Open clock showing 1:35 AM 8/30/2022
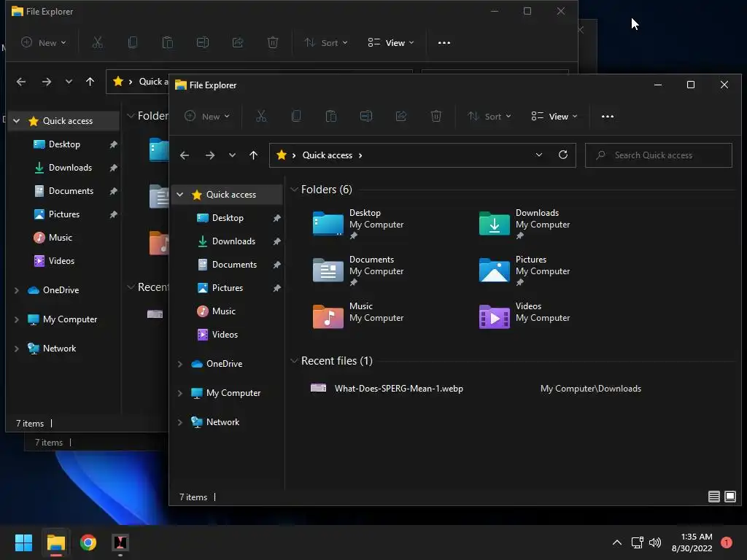The image size is (747, 560). pyautogui.click(x=692, y=542)
